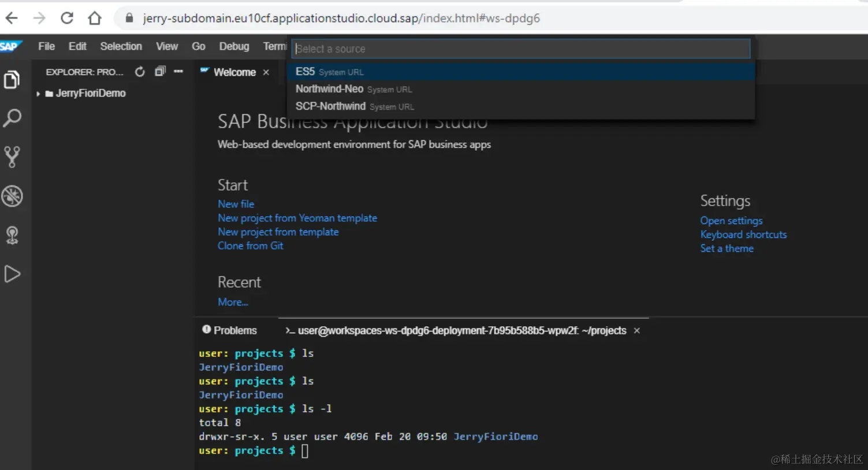Open the Search view in activity bar
Image resolution: width=868 pixels, height=470 pixels.
tap(12, 118)
